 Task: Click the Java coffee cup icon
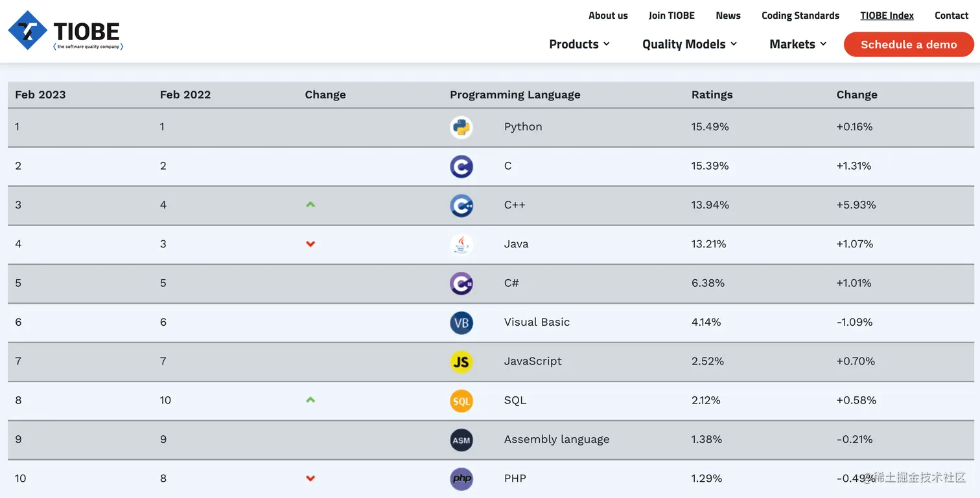pos(461,244)
